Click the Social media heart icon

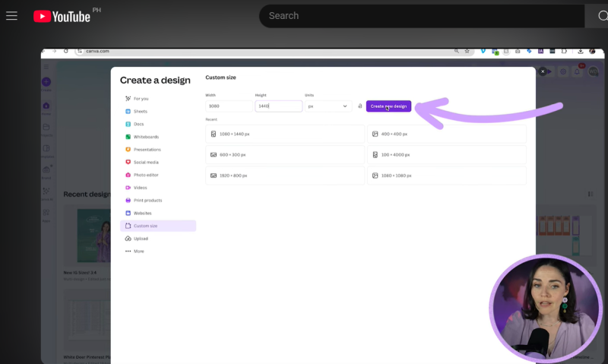(128, 162)
